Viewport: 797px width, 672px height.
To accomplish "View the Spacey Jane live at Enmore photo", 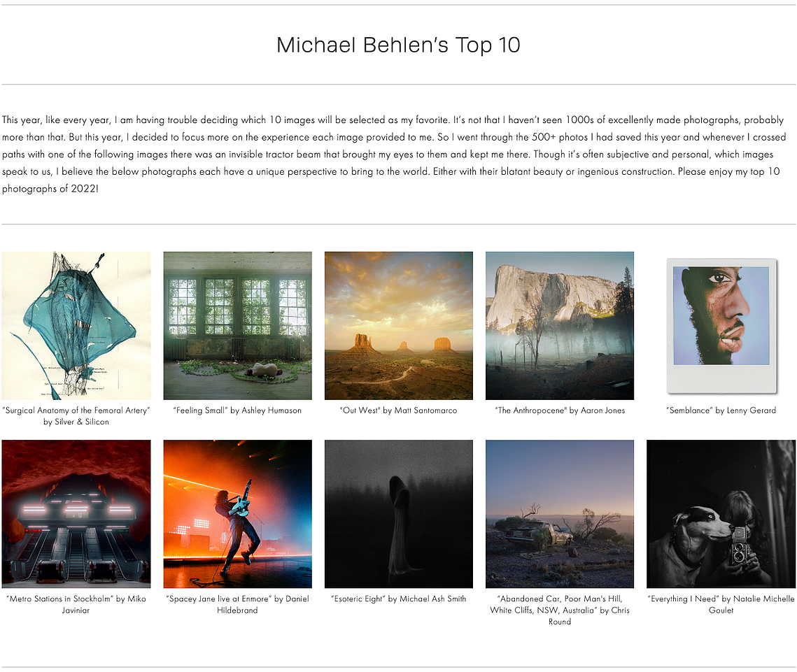I will point(237,514).
